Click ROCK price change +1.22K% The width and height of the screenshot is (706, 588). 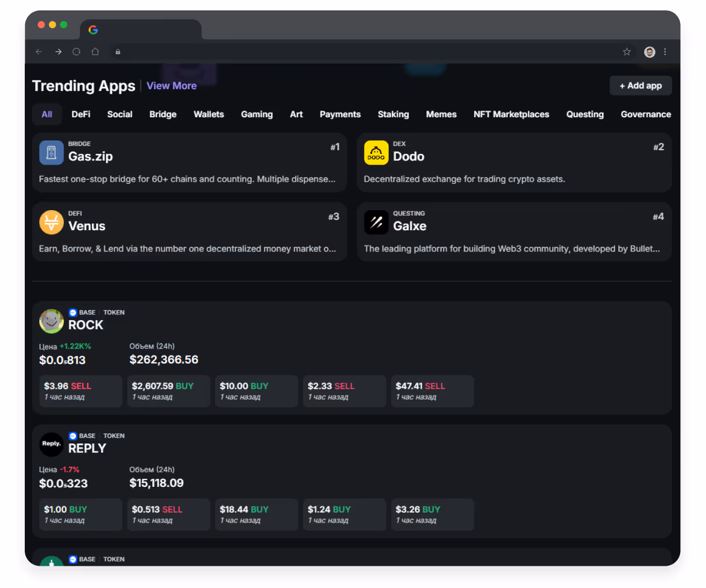[x=75, y=346]
